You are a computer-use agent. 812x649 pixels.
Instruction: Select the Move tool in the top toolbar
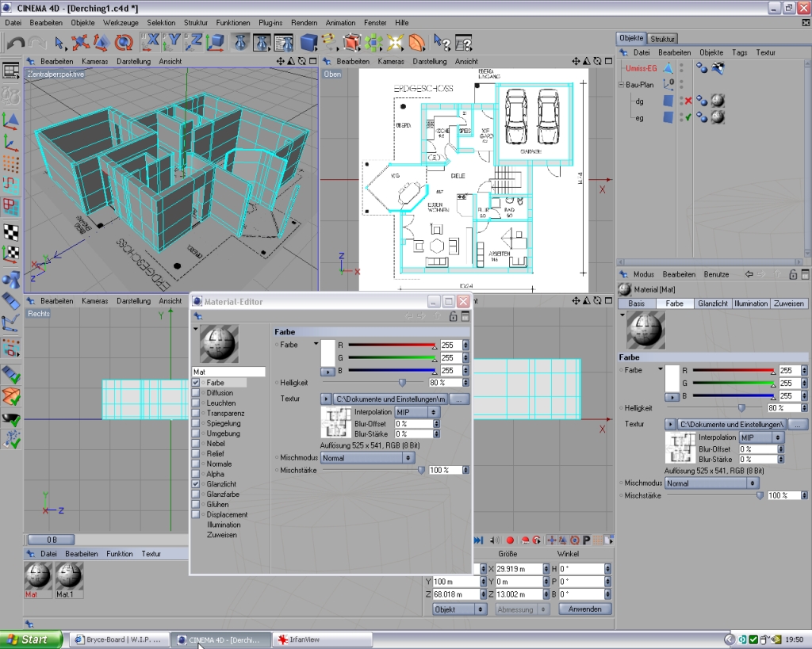[x=80, y=43]
